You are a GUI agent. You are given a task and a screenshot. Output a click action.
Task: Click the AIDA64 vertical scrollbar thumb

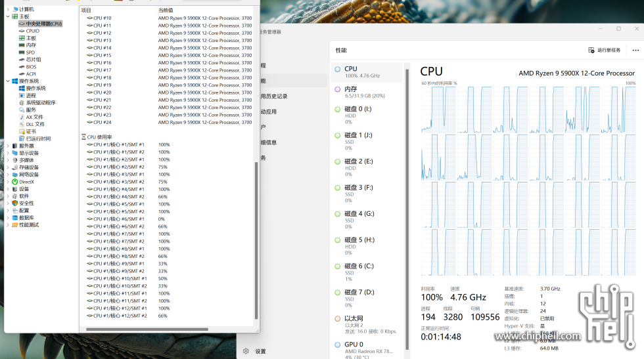(256, 240)
